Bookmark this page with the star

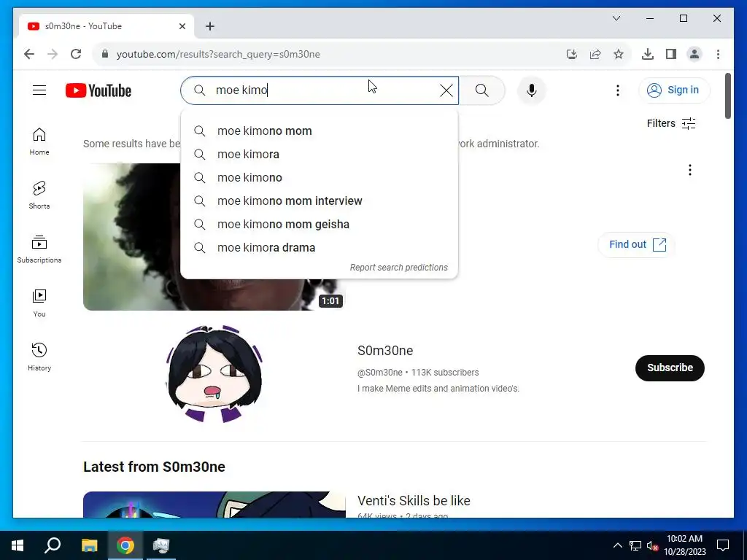(619, 54)
